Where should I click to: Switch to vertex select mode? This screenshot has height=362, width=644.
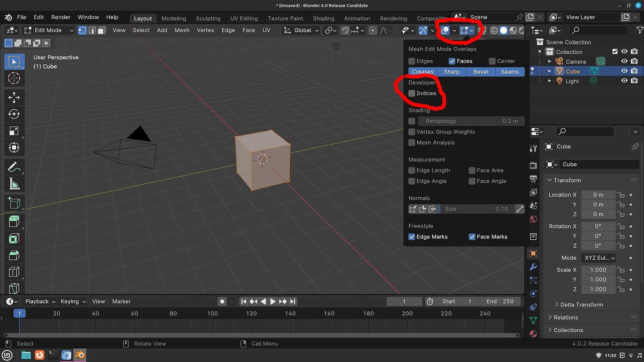[83, 30]
